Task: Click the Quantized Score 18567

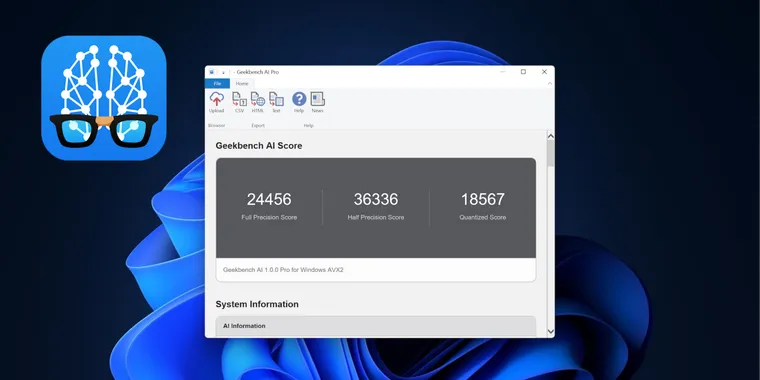Action: coord(483,199)
